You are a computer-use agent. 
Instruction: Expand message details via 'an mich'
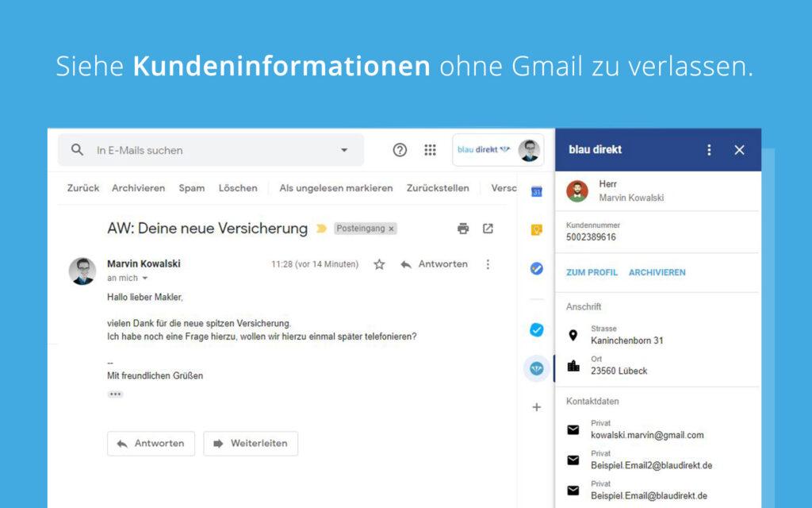[127, 279]
